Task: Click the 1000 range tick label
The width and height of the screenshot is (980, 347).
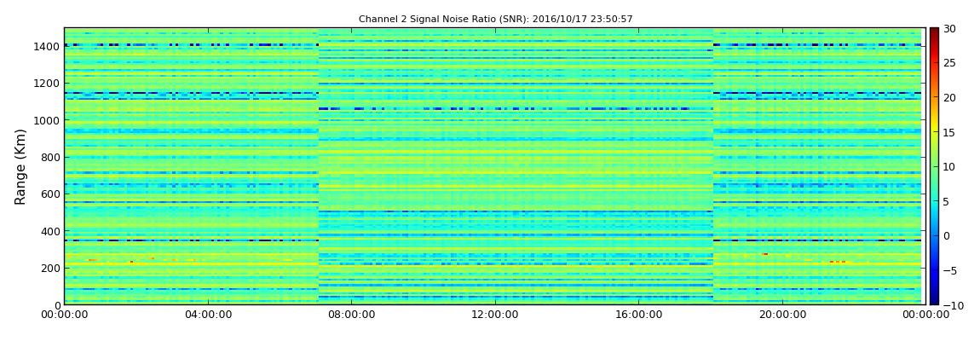Action: pos(48,120)
